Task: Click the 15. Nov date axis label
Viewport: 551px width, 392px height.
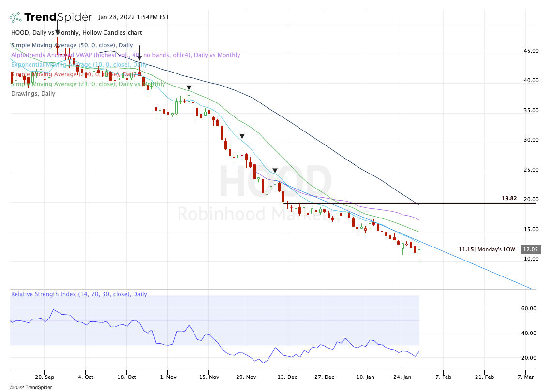Action: (x=208, y=377)
